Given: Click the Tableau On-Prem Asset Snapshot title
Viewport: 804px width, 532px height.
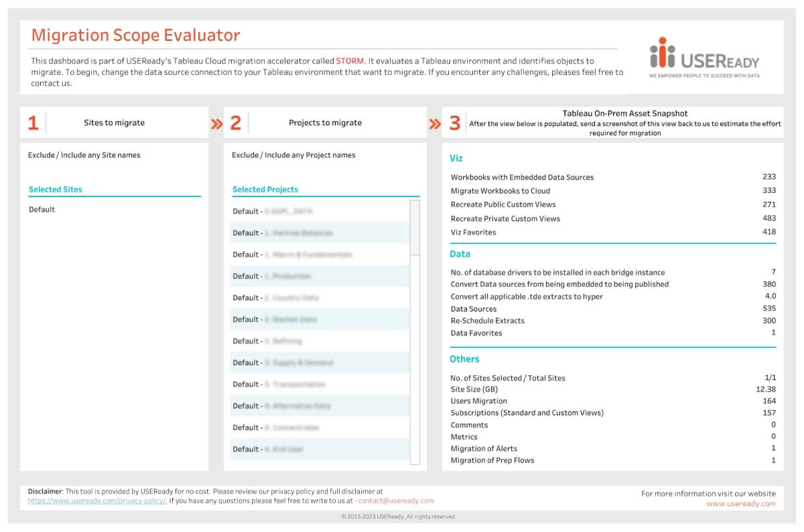Looking at the screenshot, I should pos(625,114).
